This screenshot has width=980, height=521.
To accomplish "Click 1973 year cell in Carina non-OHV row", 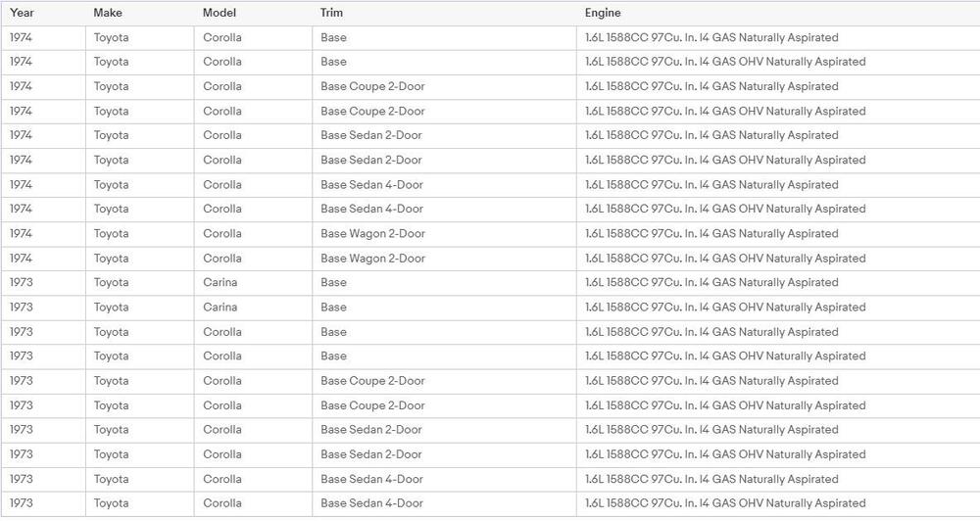I will tap(43, 282).
